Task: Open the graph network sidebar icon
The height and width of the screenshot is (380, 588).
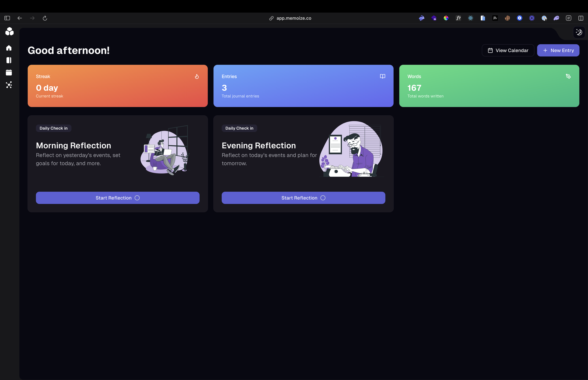Action: 9,85
